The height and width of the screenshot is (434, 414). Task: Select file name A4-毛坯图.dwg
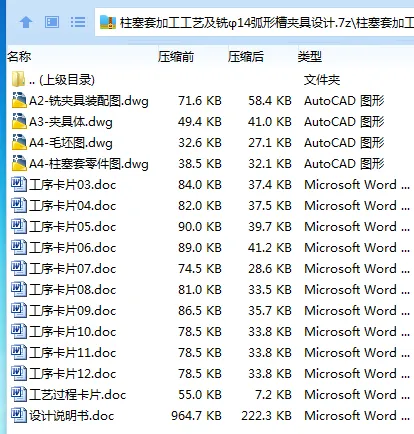[x=71, y=143]
